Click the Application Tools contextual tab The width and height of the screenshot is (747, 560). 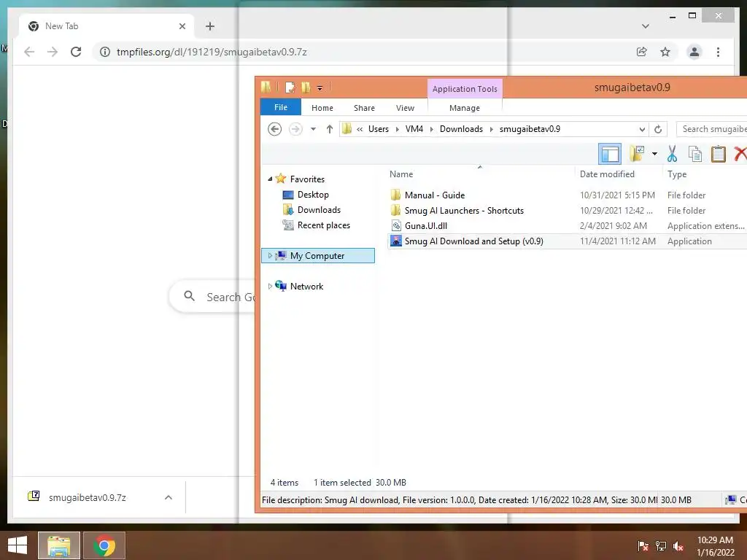(x=465, y=88)
